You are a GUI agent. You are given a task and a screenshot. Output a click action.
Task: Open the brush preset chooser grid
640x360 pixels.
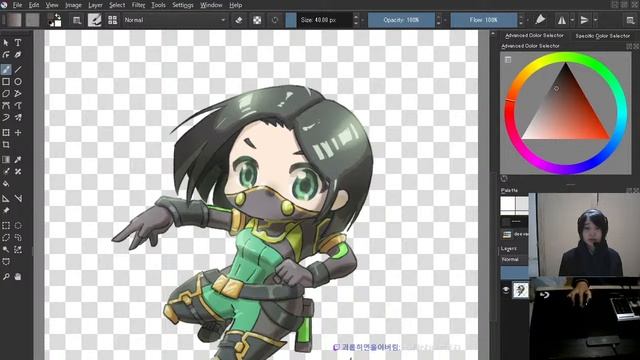point(112,20)
